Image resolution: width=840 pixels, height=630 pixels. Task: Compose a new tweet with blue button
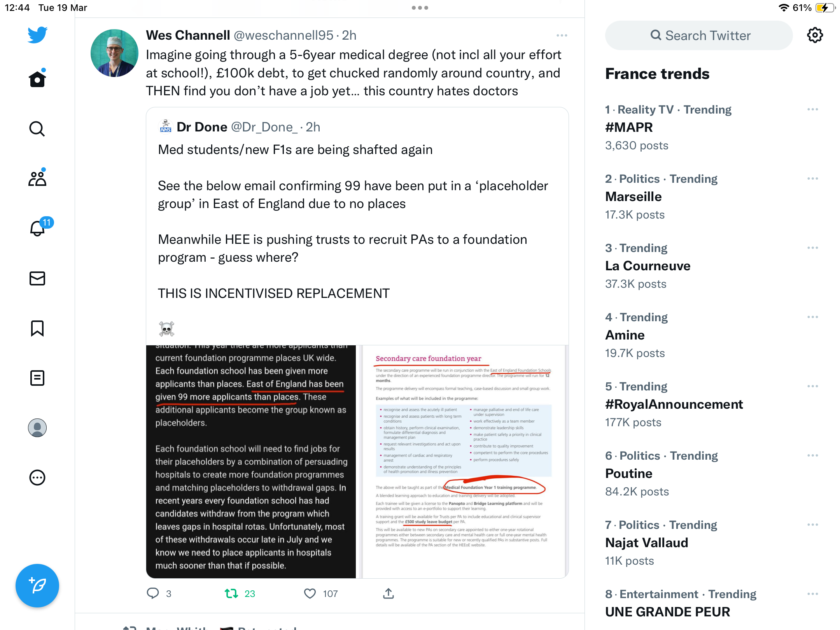[37, 585]
